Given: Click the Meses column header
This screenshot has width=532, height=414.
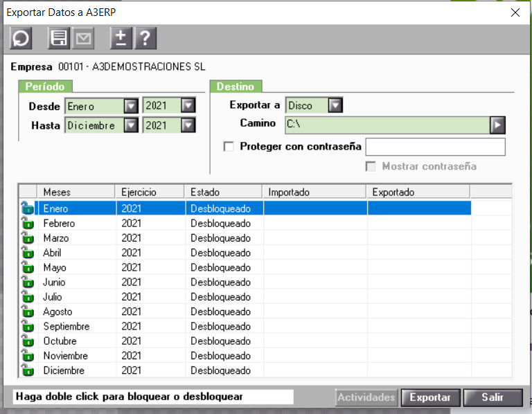Looking at the screenshot, I should pos(76,192).
